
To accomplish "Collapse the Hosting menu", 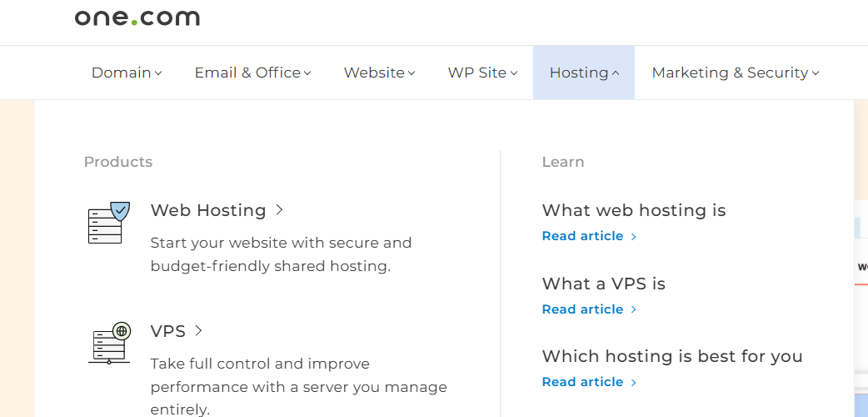I will point(584,73).
